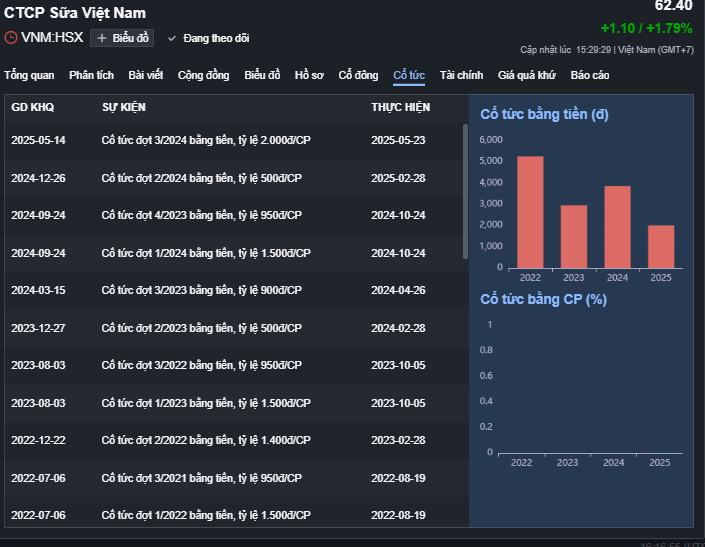Image resolution: width=705 pixels, height=547 pixels.
Task: Click the dividend table scrollbar thumb
Action: tap(465, 191)
